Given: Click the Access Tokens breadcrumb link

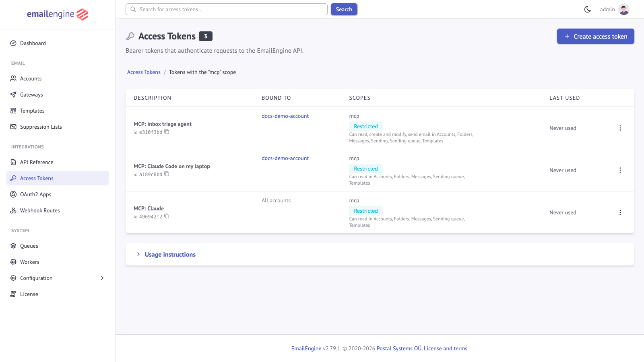Looking at the screenshot, I should pos(144,72).
